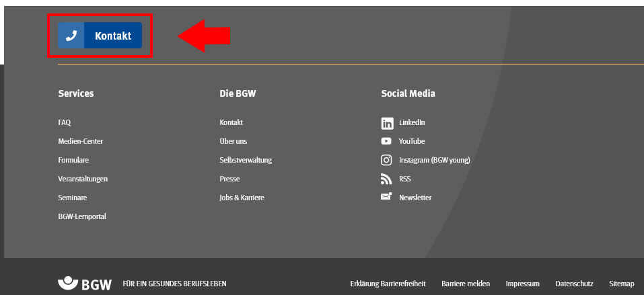
Task: Open the Datenschutz link
Action: 574,284
